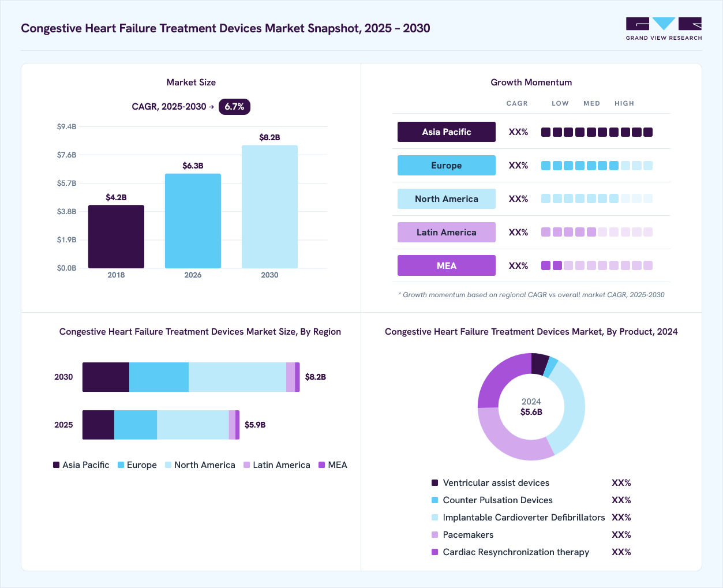This screenshot has height=588, width=723.
Task: Click the $4.2B bar value label
Action: pyautogui.click(x=116, y=197)
